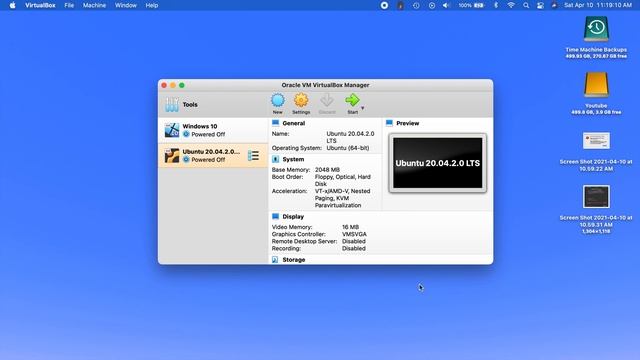Image resolution: width=640 pixels, height=360 pixels.
Task: Click the Preview section header
Action: tap(407, 123)
